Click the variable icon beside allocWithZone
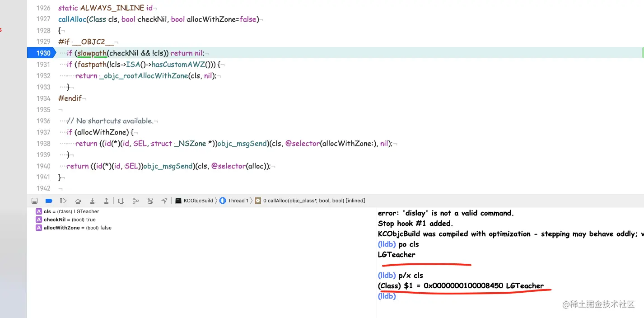The width and height of the screenshot is (644, 318). point(39,228)
